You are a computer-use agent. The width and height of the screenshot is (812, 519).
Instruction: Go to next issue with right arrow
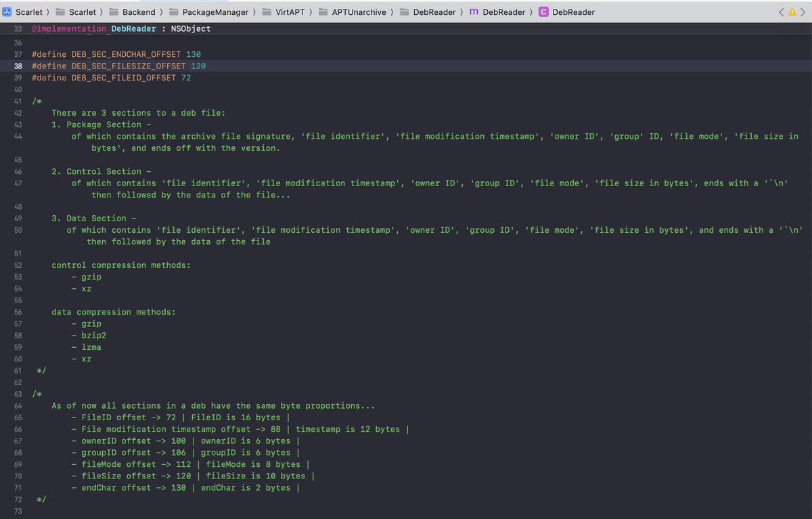[803, 12]
